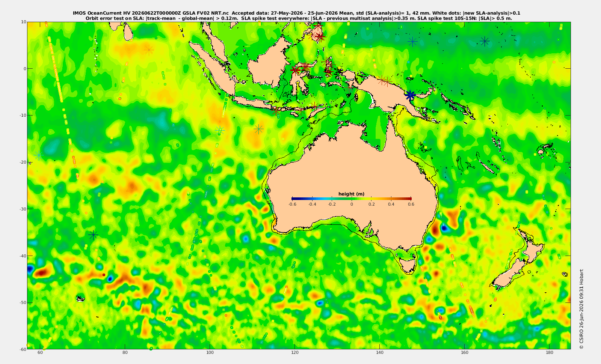Click the latitude axis label '10'
Viewport: 601px width, 364px height.
(23, 22)
